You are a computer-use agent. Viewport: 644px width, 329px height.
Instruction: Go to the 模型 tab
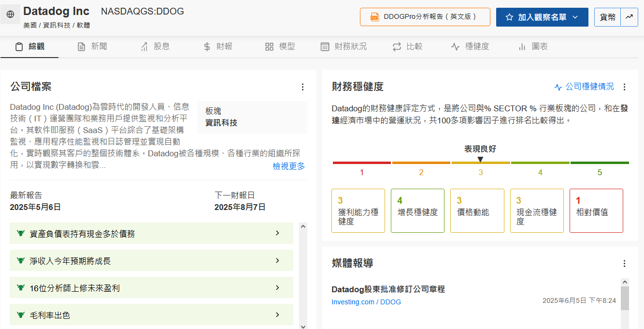[x=280, y=46]
